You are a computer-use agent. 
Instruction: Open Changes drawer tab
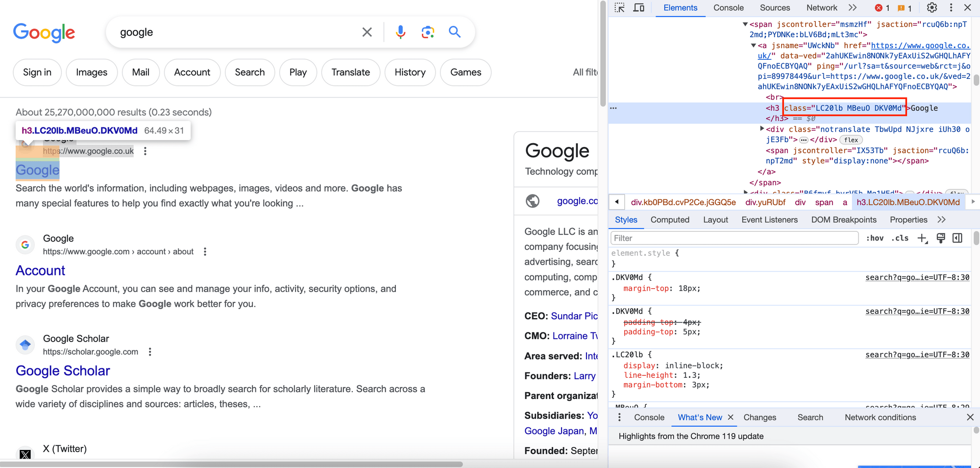(759, 418)
